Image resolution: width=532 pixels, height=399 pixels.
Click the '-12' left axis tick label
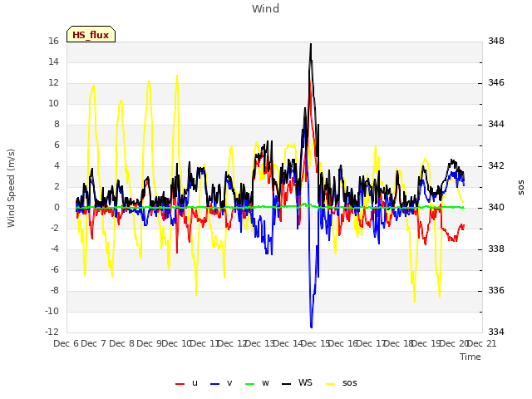[x=52, y=332]
